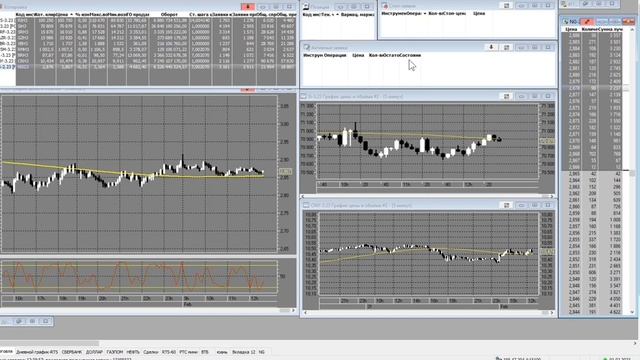Click the upper right chart window title icon
This screenshot has height=360, width=640.
(304, 96)
